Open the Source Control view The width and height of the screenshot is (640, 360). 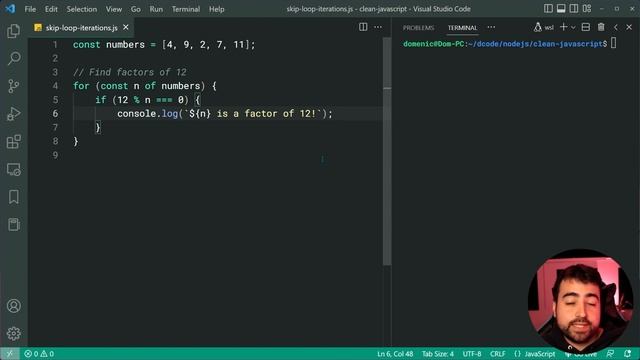(x=13, y=86)
